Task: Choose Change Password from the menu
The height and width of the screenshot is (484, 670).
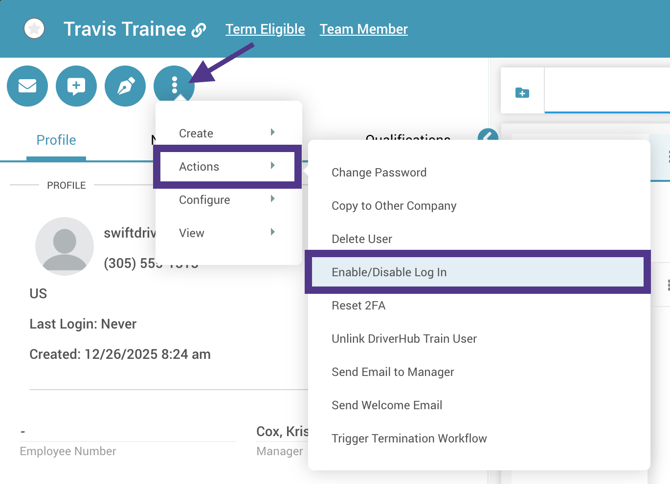Action: coord(379,173)
